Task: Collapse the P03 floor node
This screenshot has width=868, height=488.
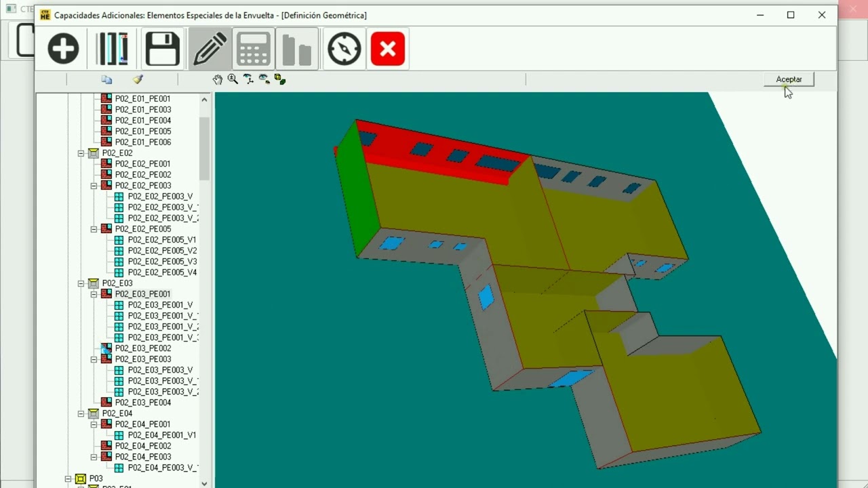Action: (68, 479)
